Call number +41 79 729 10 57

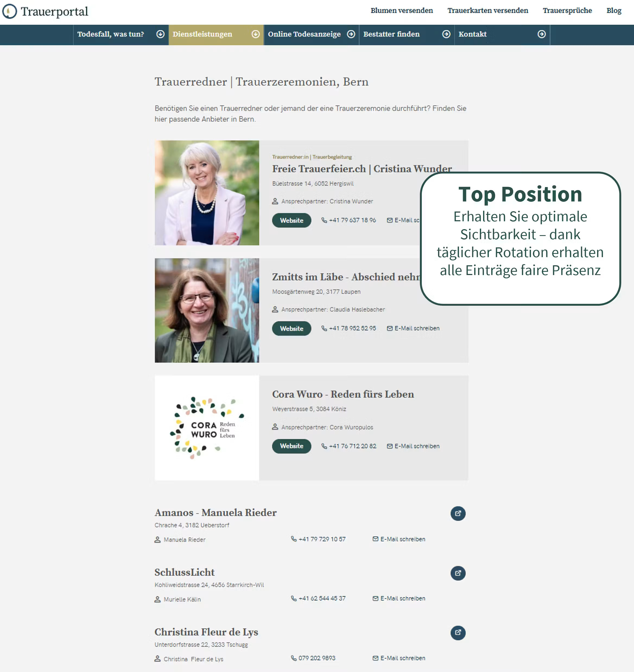click(x=322, y=539)
